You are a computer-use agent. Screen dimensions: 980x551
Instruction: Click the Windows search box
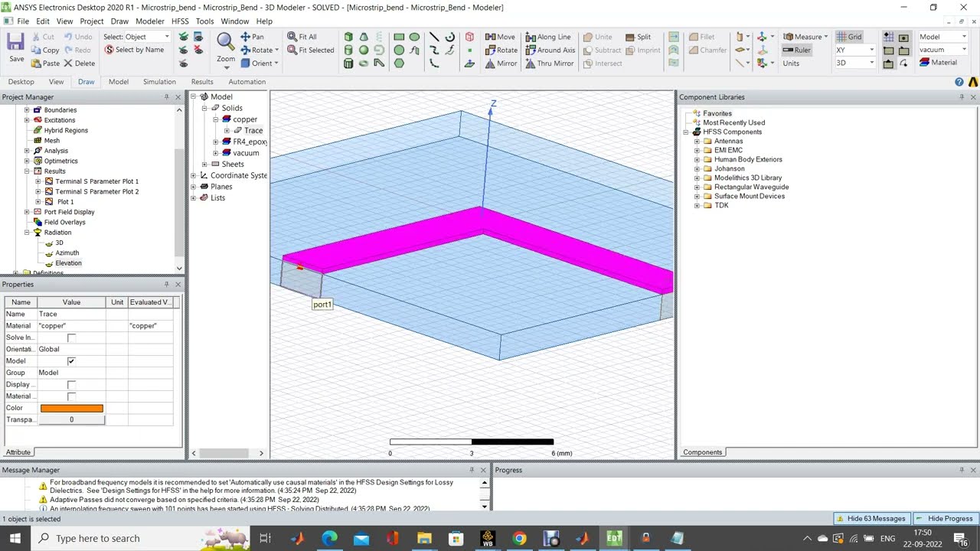142,538
